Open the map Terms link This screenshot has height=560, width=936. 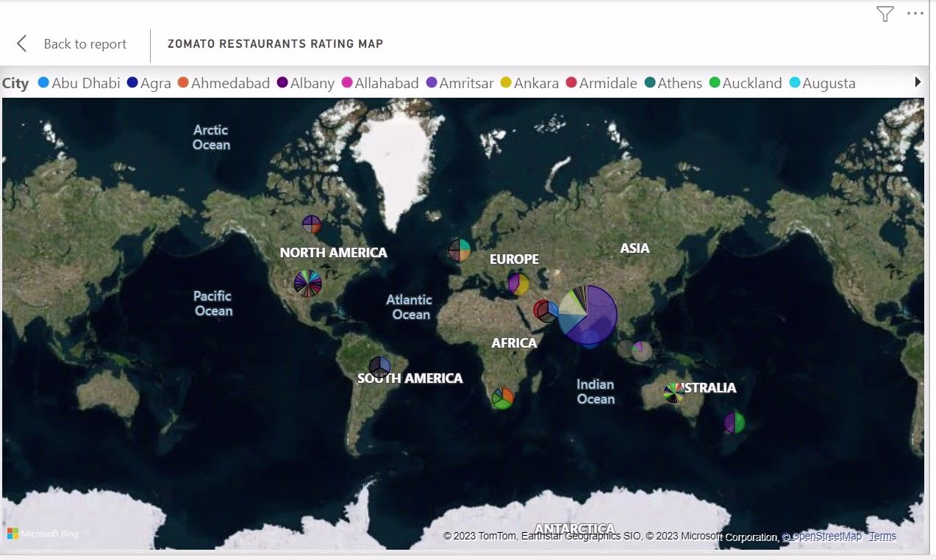(x=882, y=536)
